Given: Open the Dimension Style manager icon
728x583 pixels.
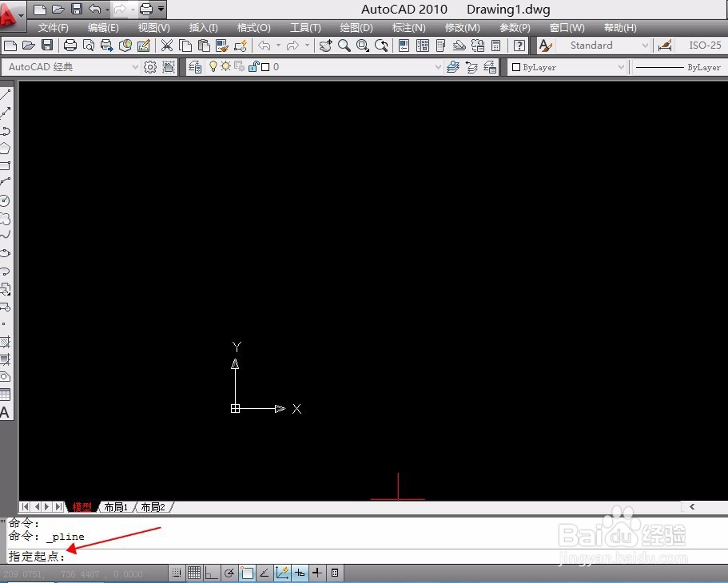Looking at the screenshot, I should point(665,46).
